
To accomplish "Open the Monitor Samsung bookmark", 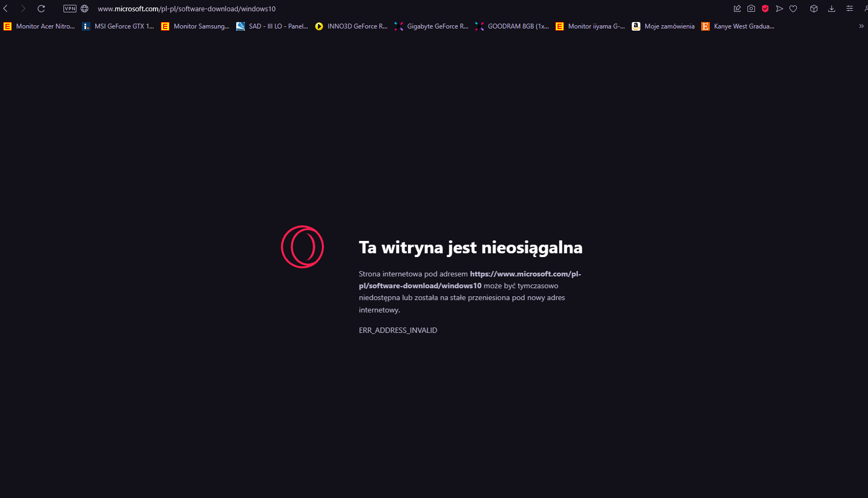I will [195, 26].
